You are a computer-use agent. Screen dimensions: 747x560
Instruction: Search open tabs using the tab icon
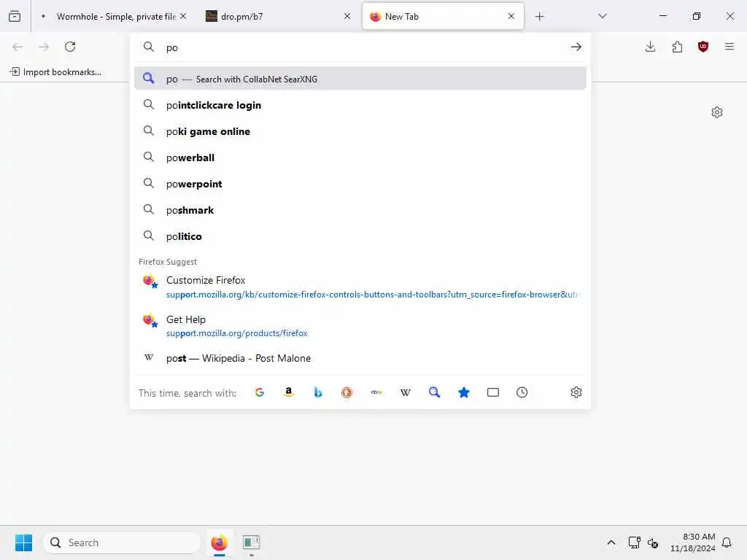click(493, 392)
